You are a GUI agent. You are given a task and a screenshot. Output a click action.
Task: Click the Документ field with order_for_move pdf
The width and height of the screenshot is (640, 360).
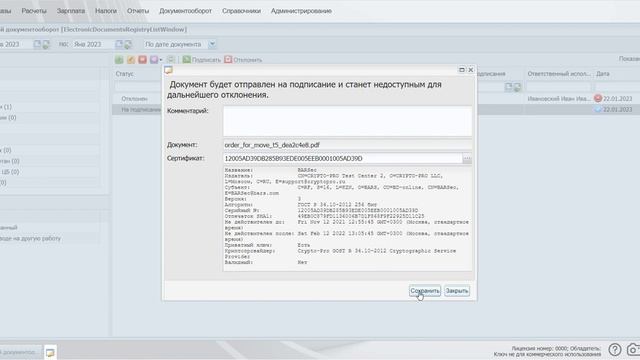(x=347, y=145)
